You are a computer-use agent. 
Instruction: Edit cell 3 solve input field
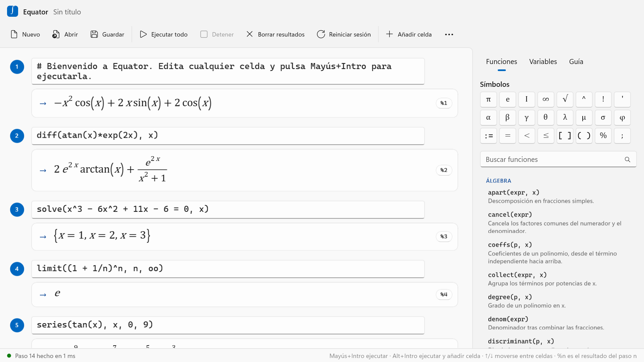(x=228, y=209)
